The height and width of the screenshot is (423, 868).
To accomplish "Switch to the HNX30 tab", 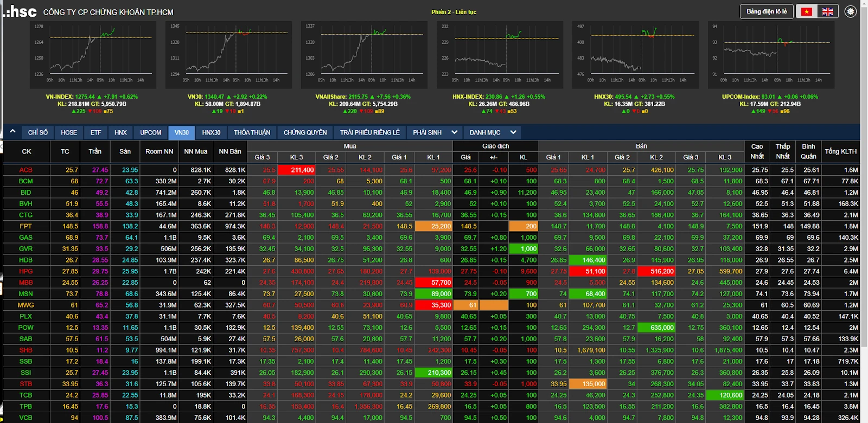I will coord(211,132).
